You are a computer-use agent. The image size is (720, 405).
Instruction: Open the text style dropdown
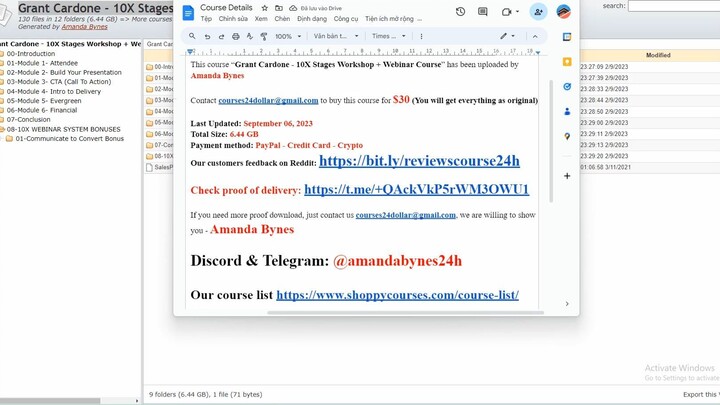pyautogui.click(x=334, y=36)
